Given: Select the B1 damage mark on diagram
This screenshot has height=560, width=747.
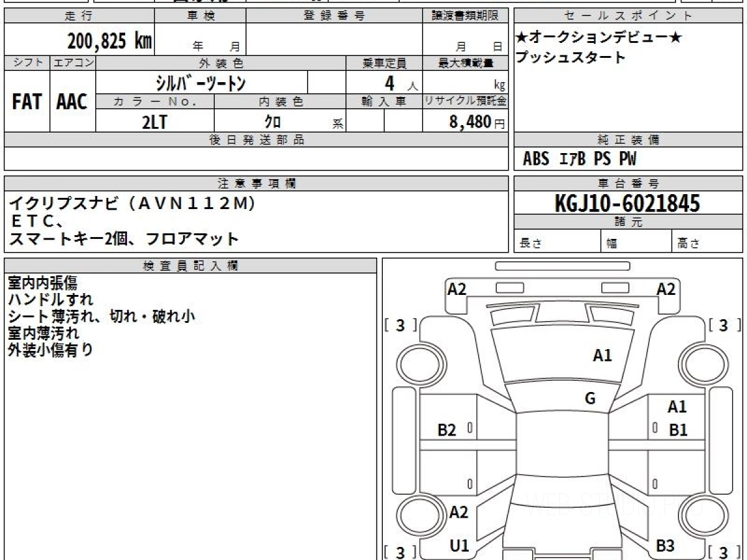Looking at the screenshot, I should [678, 430].
